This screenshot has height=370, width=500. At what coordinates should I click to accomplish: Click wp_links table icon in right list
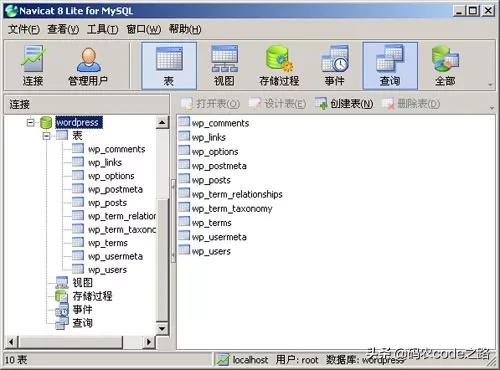click(184, 136)
